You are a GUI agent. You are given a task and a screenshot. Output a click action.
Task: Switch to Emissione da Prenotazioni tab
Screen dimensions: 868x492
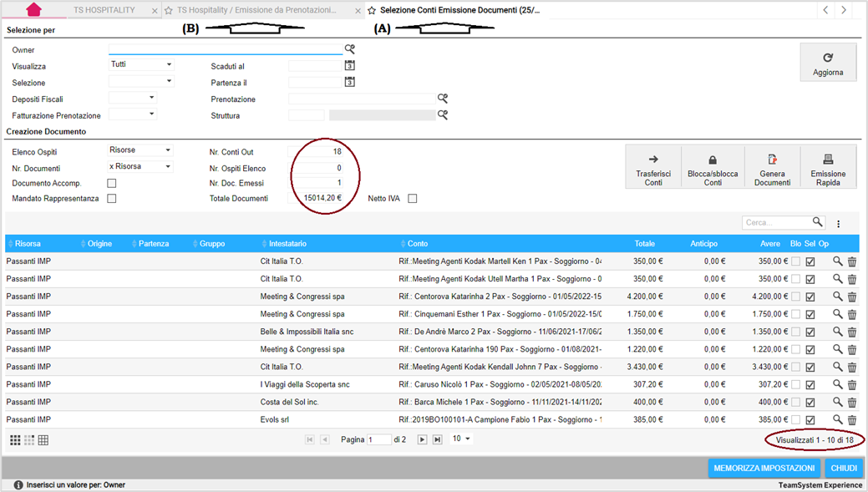[x=256, y=10]
